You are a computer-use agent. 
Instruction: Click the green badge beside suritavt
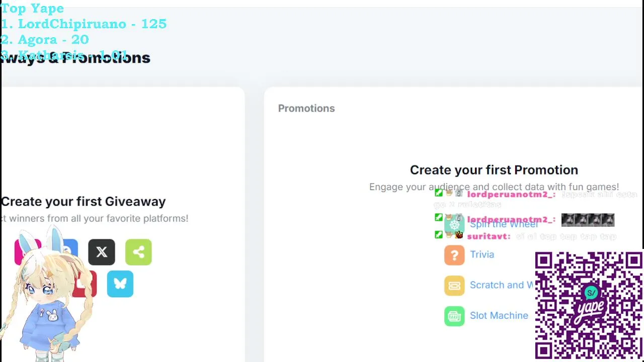(x=439, y=235)
